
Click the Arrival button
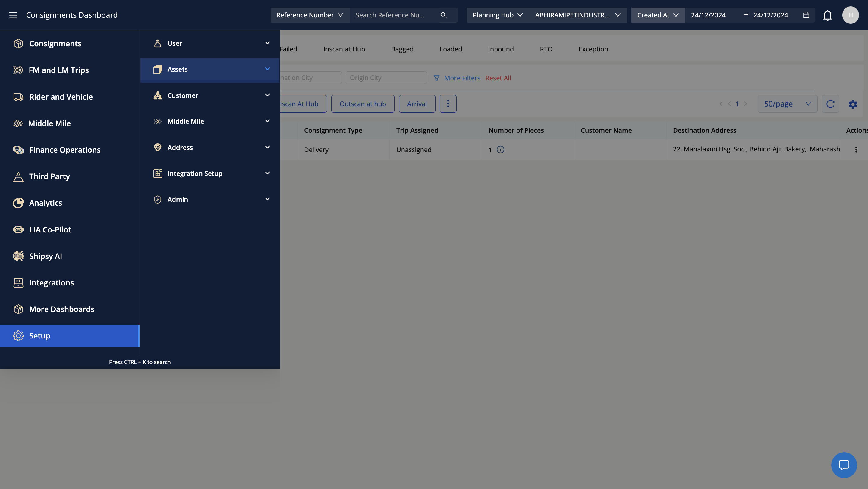(417, 104)
